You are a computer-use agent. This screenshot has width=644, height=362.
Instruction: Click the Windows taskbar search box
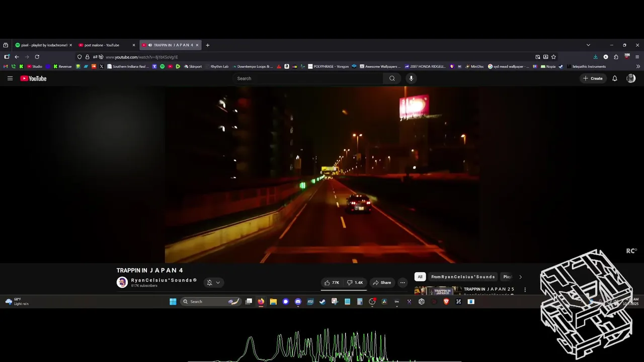point(210,302)
